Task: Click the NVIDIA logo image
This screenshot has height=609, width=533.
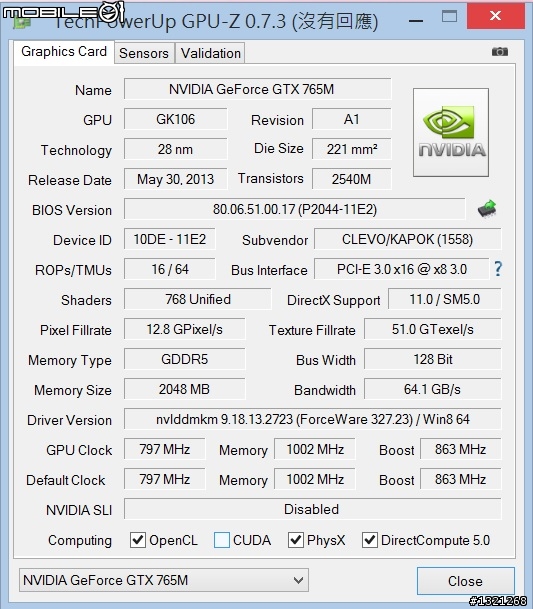Action: pyautogui.click(x=451, y=132)
